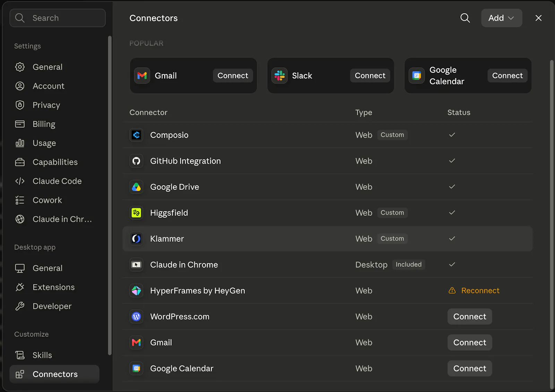This screenshot has height=392, width=555.
Task: Click the Desktop app General monitor icon
Action: coord(20,268)
